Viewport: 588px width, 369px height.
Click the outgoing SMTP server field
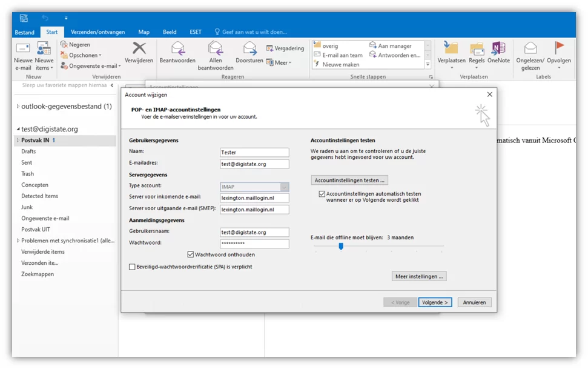254,210
